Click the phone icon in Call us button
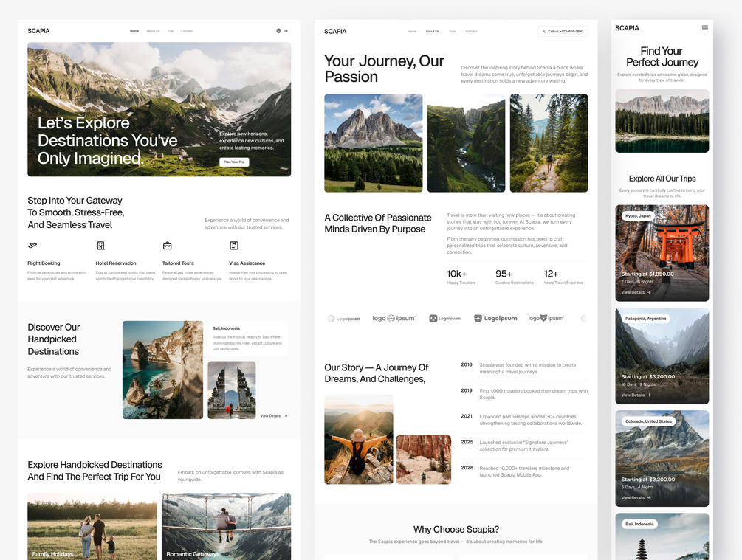742x560 pixels. click(544, 31)
